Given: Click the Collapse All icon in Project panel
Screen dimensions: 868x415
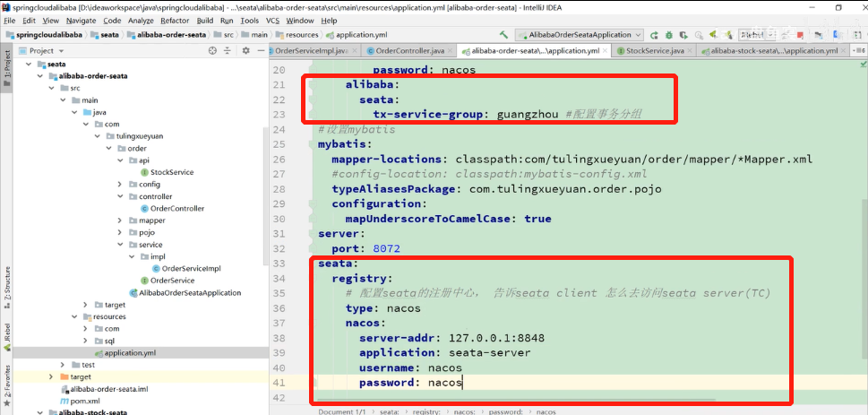Looking at the screenshot, I should point(227,50).
